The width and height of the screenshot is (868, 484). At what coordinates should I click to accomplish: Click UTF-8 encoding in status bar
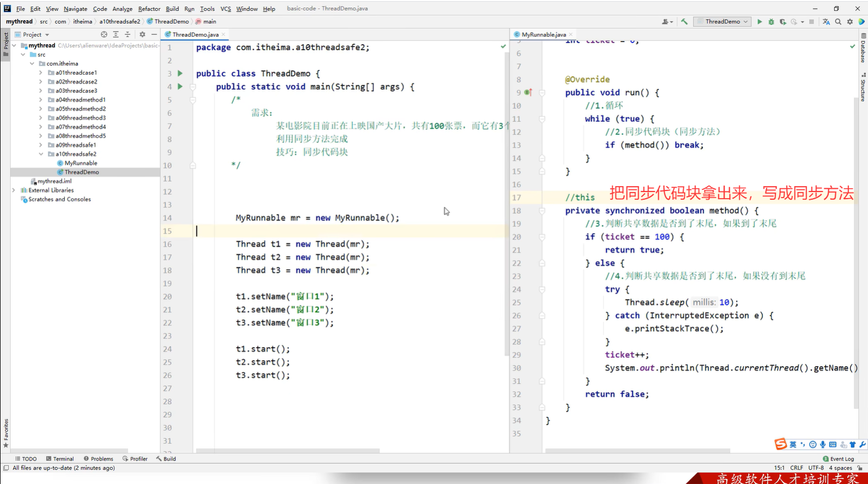coord(816,468)
